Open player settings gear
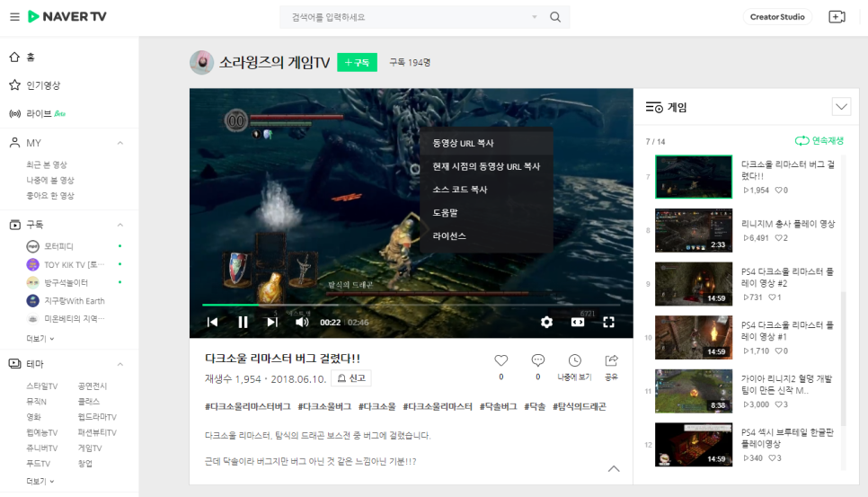Viewport: 868px width, 497px height. point(546,322)
